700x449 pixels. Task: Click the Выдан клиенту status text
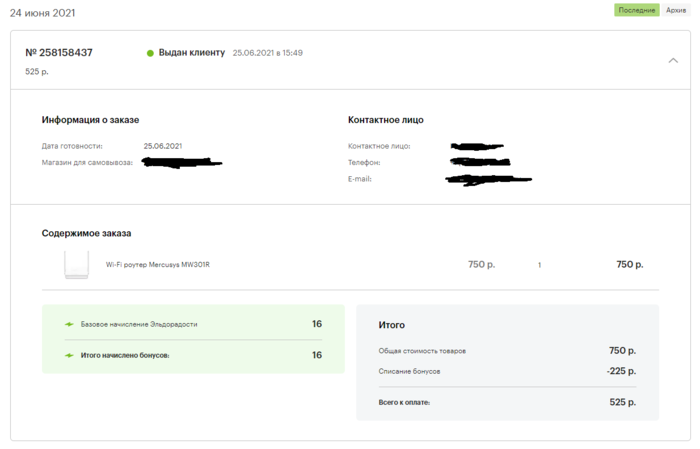[x=192, y=53]
